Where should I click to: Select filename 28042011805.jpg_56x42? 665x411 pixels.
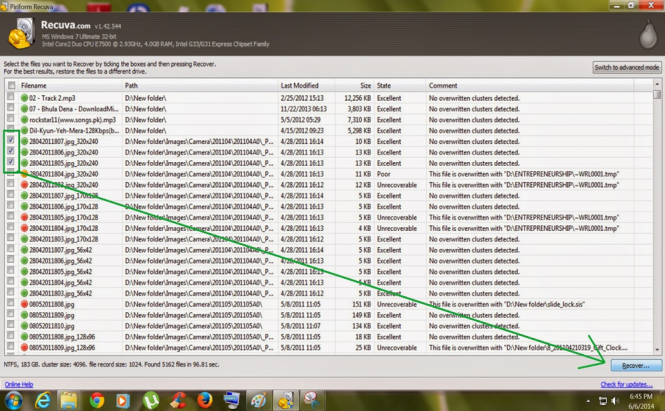(x=61, y=271)
